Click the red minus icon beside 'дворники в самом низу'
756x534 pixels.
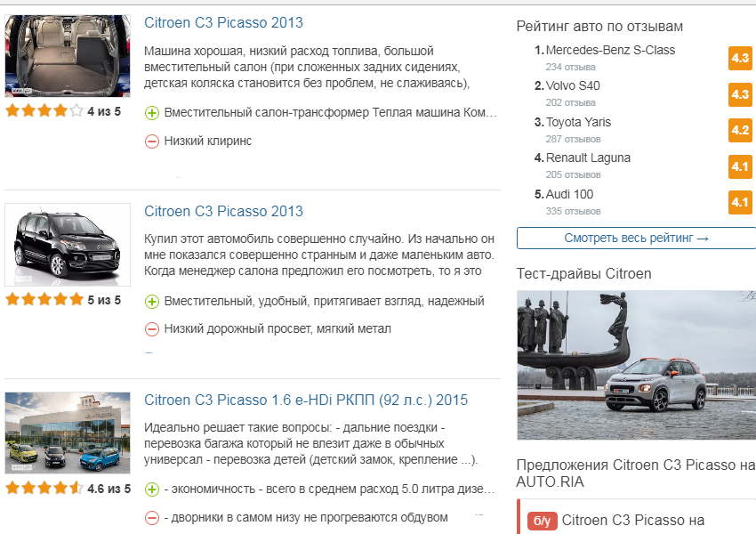152,518
